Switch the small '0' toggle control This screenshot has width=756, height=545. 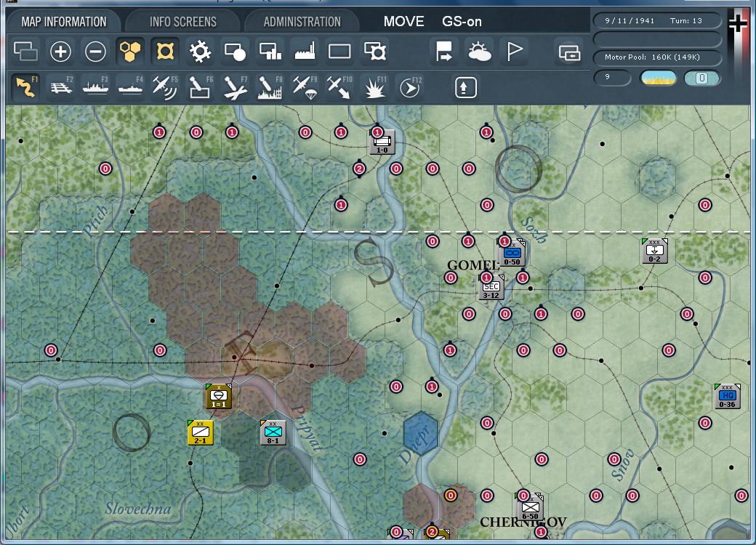[x=700, y=77]
